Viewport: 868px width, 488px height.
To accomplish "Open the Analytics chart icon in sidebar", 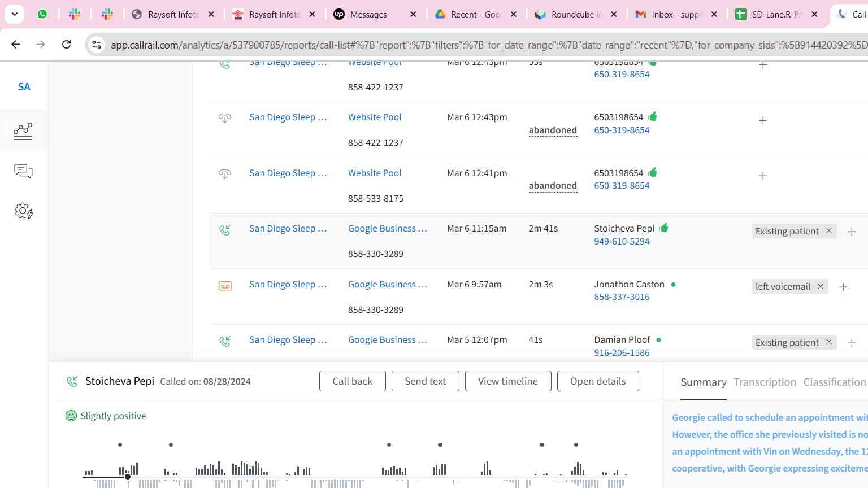I will [23, 131].
